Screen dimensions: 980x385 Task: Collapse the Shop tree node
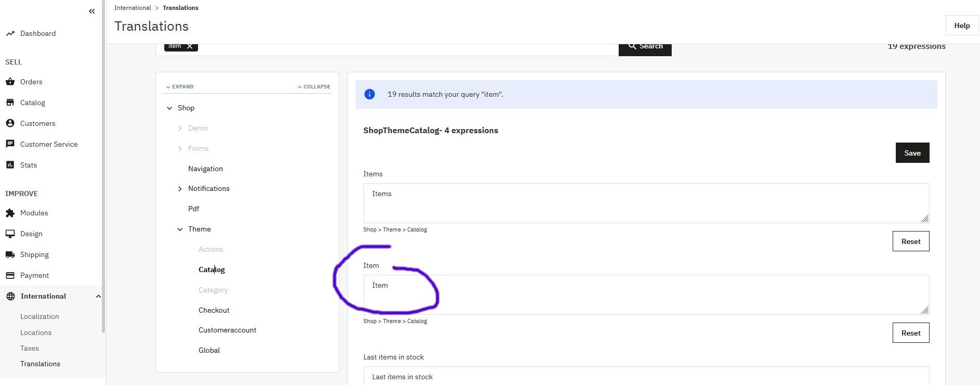[x=169, y=108]
